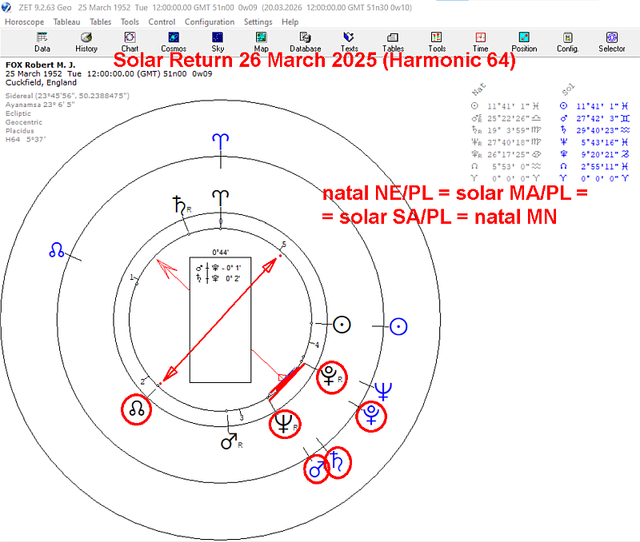This screenshot has width=640, height=542.
Task: Click the Ayanamsa 23° 6' 5" line
Action: tap(40, 104)
